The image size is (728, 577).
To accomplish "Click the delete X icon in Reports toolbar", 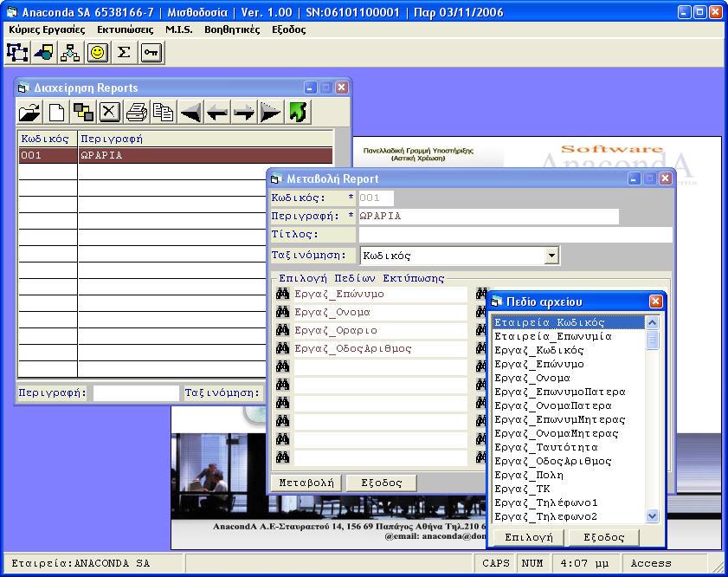I will (x=110, y=112).
